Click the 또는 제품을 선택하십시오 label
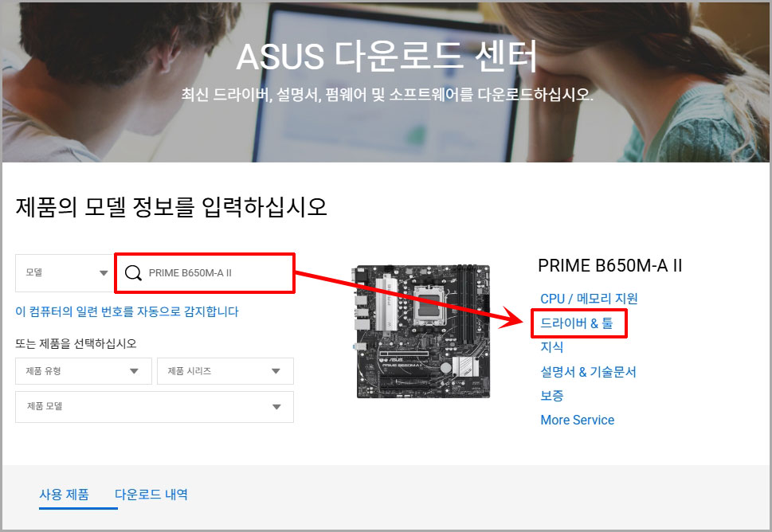Viewport: 772px width, 532px height. pos(76,343)
